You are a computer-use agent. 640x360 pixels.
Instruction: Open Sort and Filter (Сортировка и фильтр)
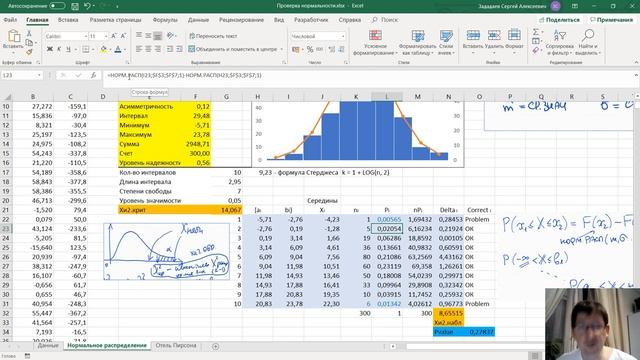click(x=559, y=42)
